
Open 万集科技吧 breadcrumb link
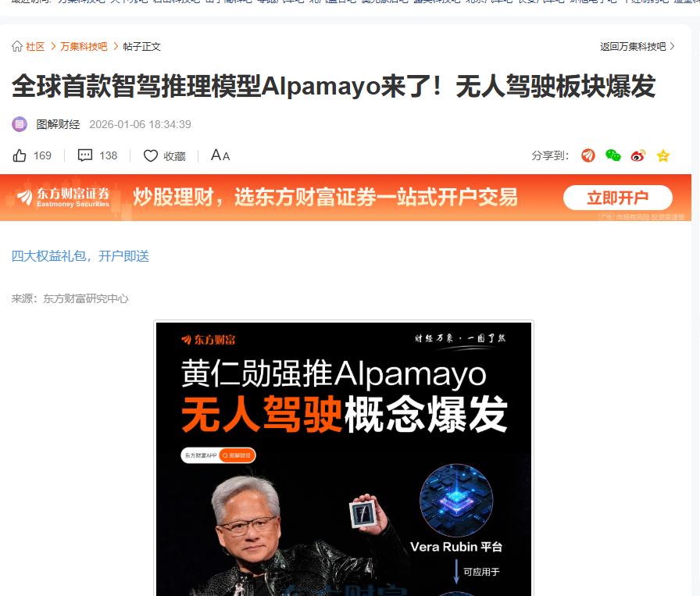84,46
